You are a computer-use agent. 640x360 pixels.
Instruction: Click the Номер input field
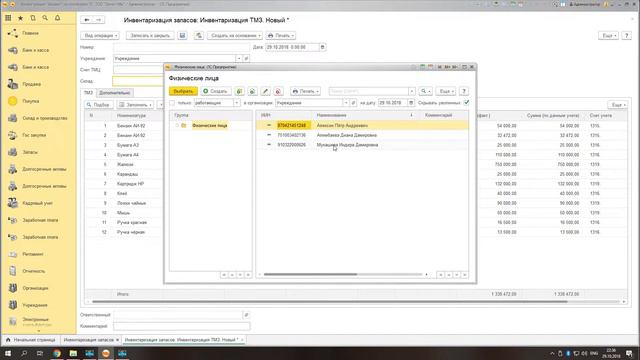click(x=182, y=47)
